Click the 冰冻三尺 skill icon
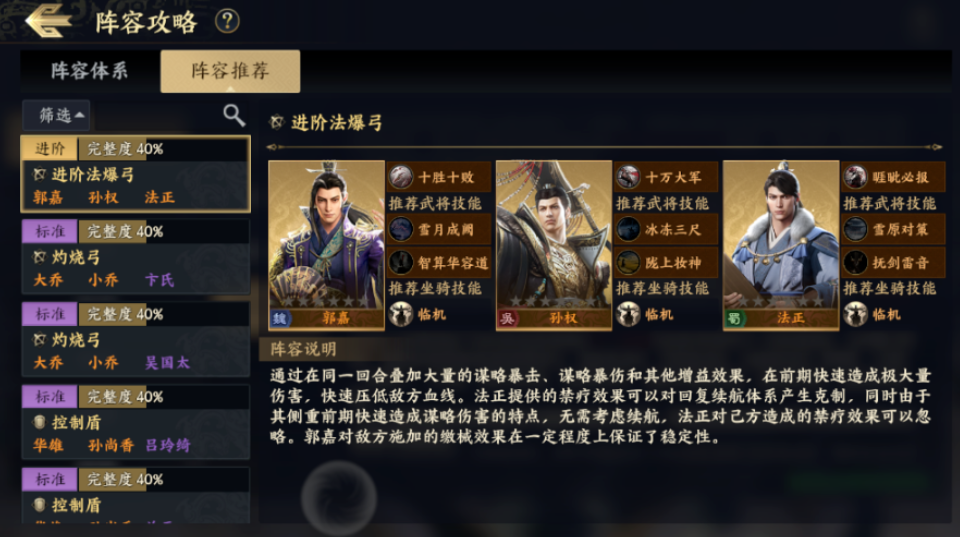The height and width of the screenshot is (537, 960). tap(628, 229)
